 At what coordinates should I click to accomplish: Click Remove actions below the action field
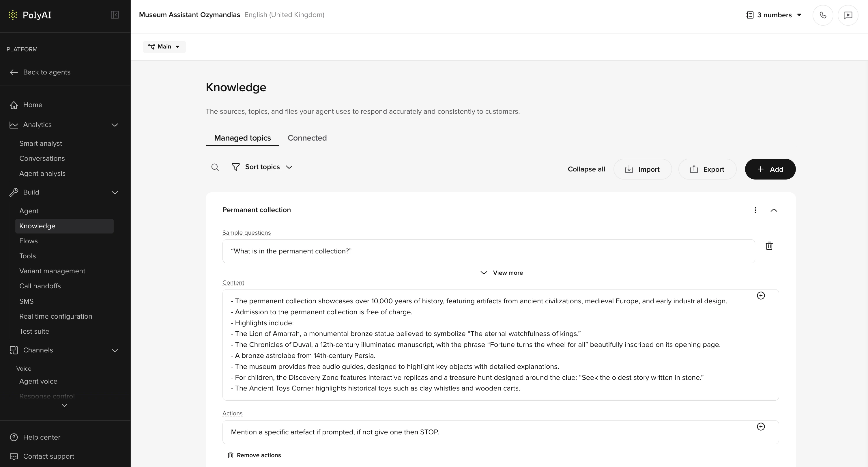[255, 455]
